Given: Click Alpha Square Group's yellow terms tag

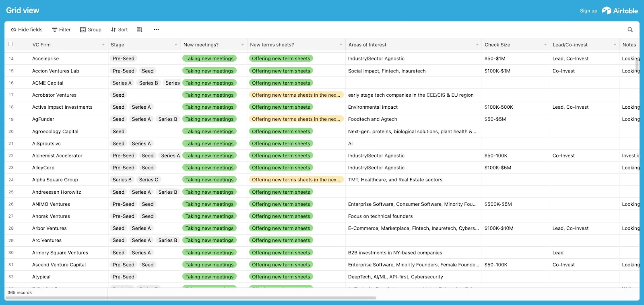Looking at the screenshot, I should coord(296,180).
